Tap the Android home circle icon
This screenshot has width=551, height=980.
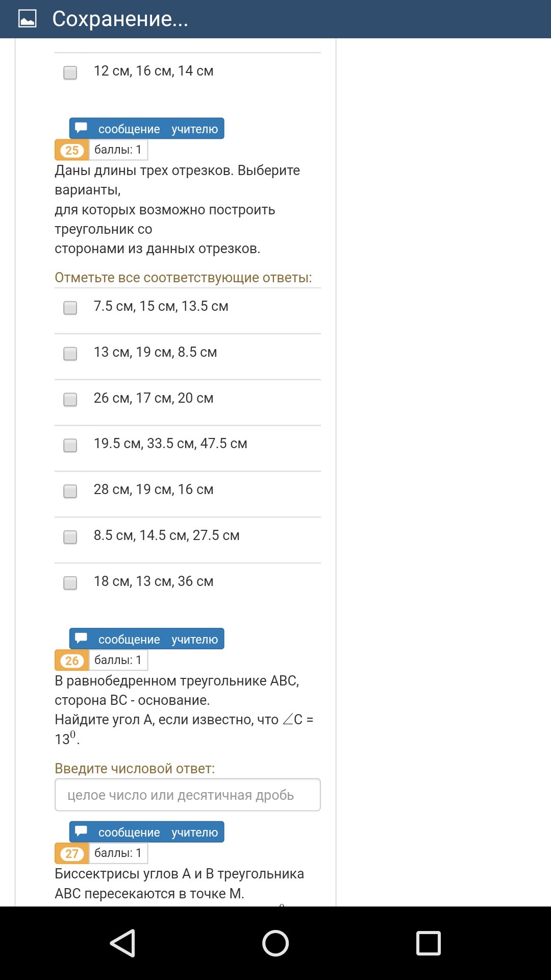pyautogui.click(x=275, y=943)
